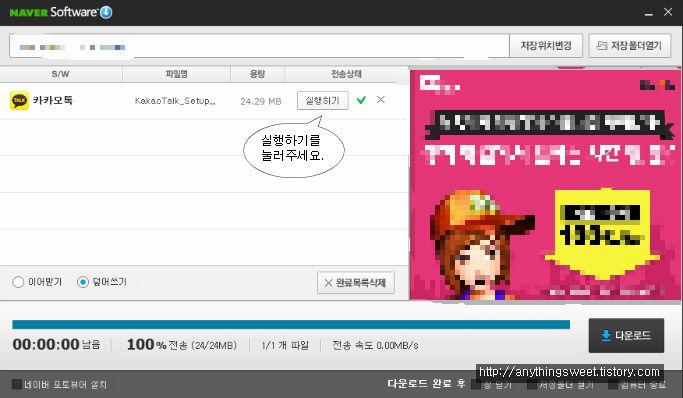Click the blue download progress bar

click(x=291, y=324)
